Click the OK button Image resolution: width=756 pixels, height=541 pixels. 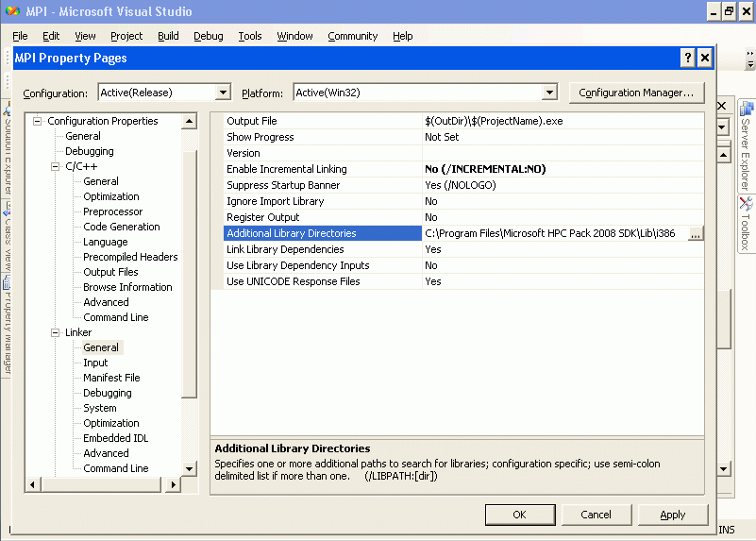[519, 515]
